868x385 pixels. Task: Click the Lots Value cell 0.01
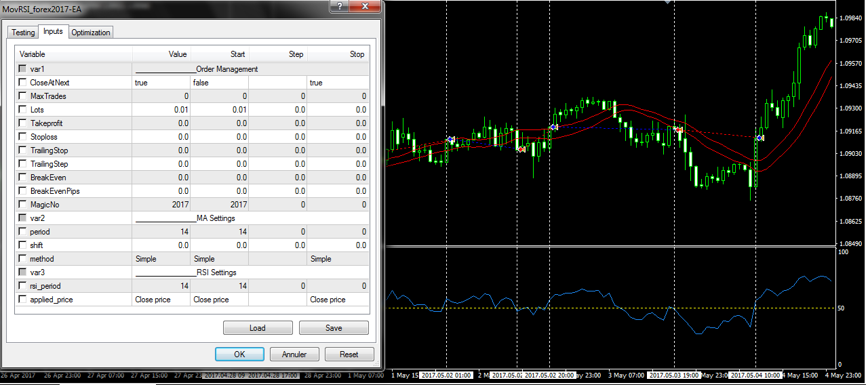161,110
